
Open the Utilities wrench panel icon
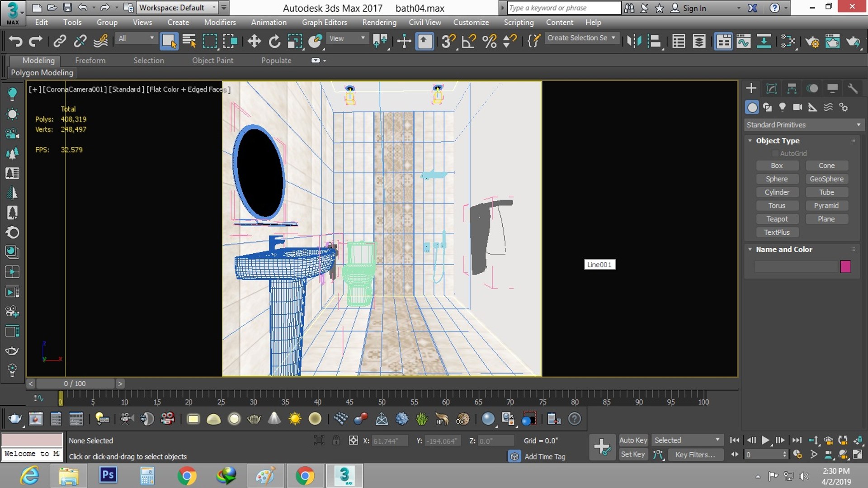point(853,88)
